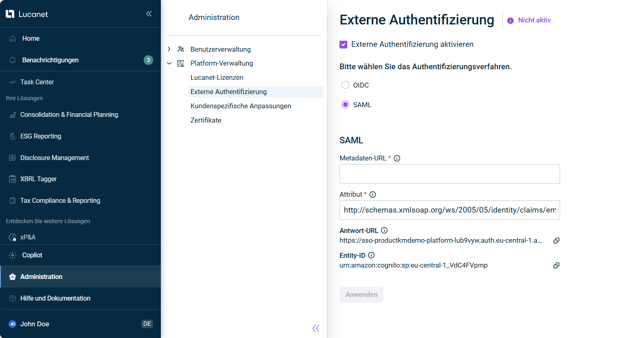644x338 pixels.
Task: Expand the Benutzerverwaltung tree node
Action: pyautogui.click(x=169, y=49)
